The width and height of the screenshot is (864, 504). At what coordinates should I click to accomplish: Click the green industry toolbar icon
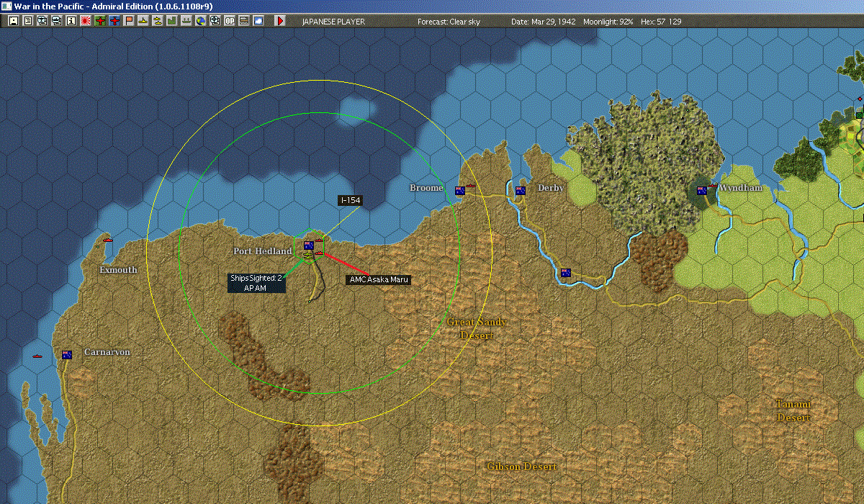click(171, 21)
